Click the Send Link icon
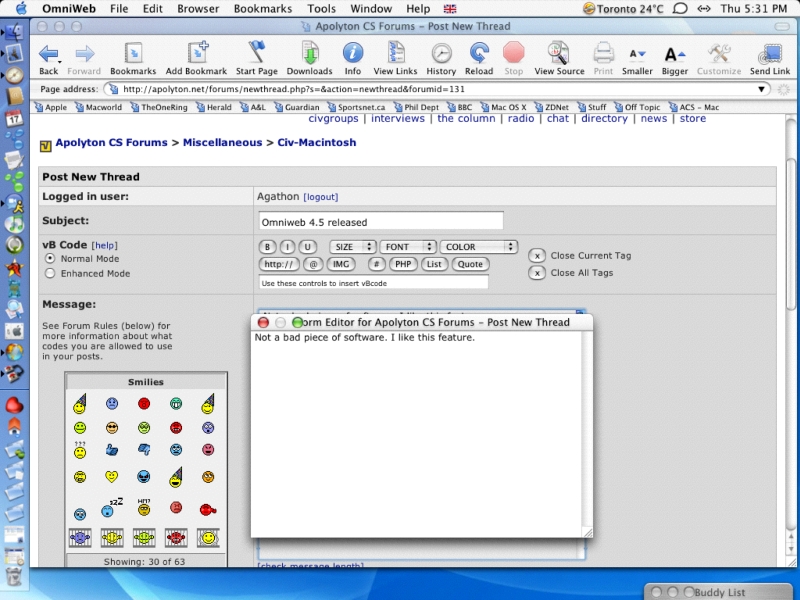Screen dimensions: 800x600 769,55
